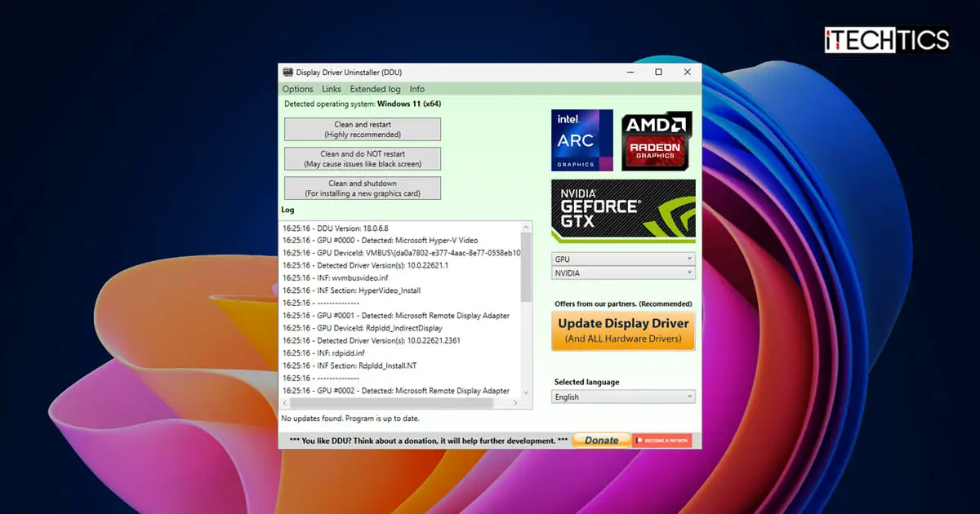Open the Selected language English dropdown
The height and width of the screenshot is (514, 980).
[622, 397]
